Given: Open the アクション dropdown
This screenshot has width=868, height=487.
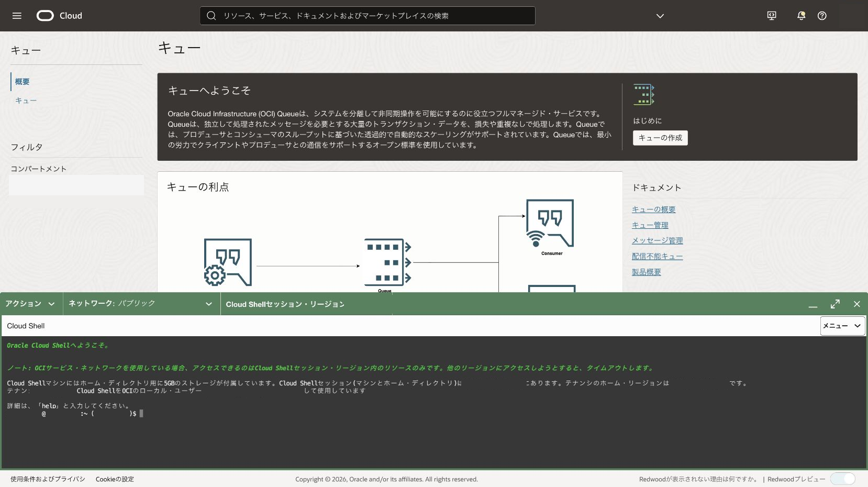Looking at the screenshot, I should [x=30, y=304].
